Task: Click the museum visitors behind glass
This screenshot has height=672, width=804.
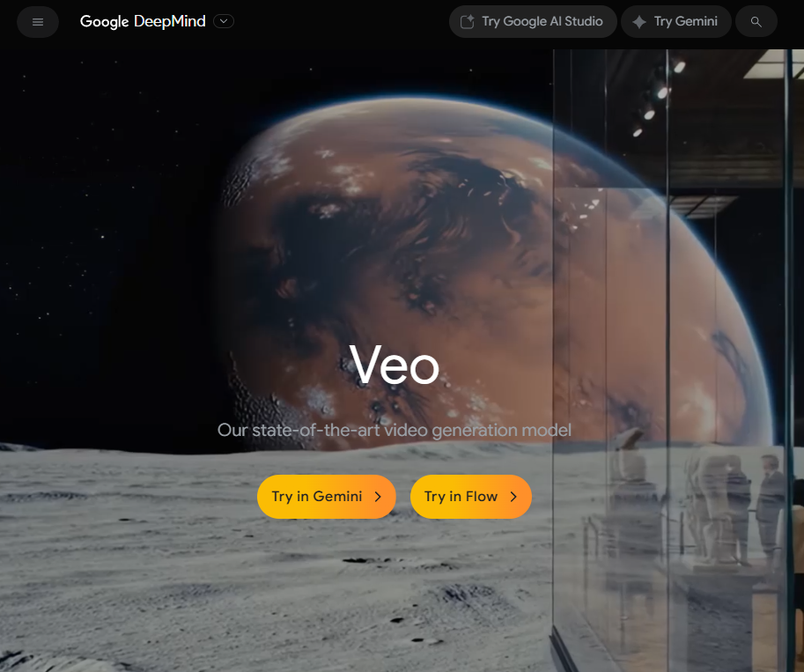Action: [738, 503]
